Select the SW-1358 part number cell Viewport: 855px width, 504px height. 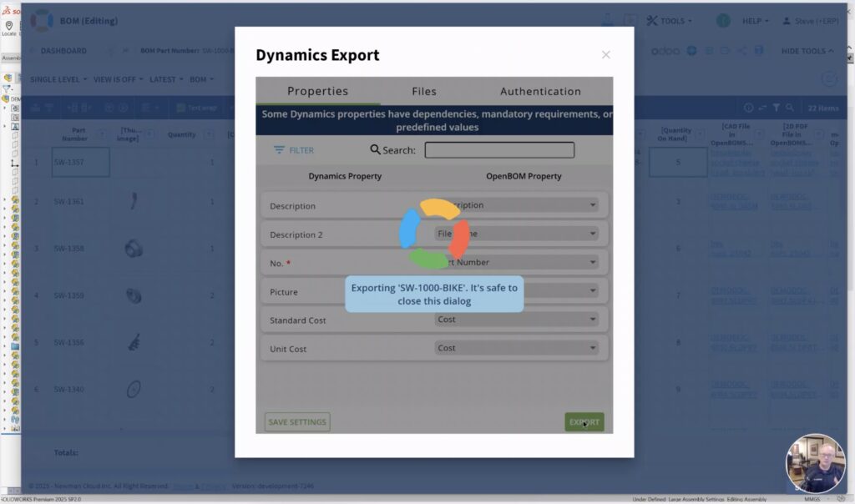point(81,249)
